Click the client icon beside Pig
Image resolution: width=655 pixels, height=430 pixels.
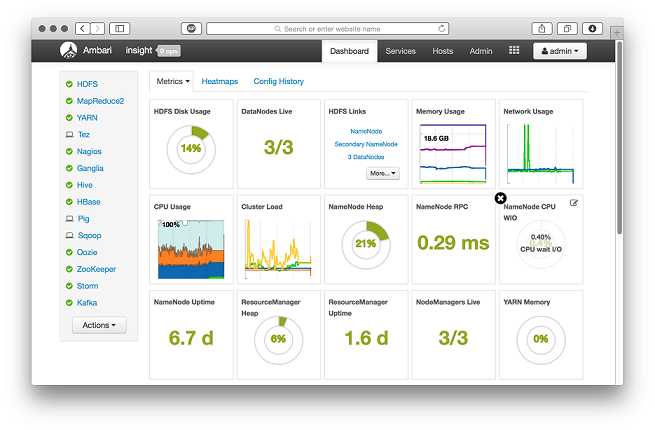tap(69, 219)
